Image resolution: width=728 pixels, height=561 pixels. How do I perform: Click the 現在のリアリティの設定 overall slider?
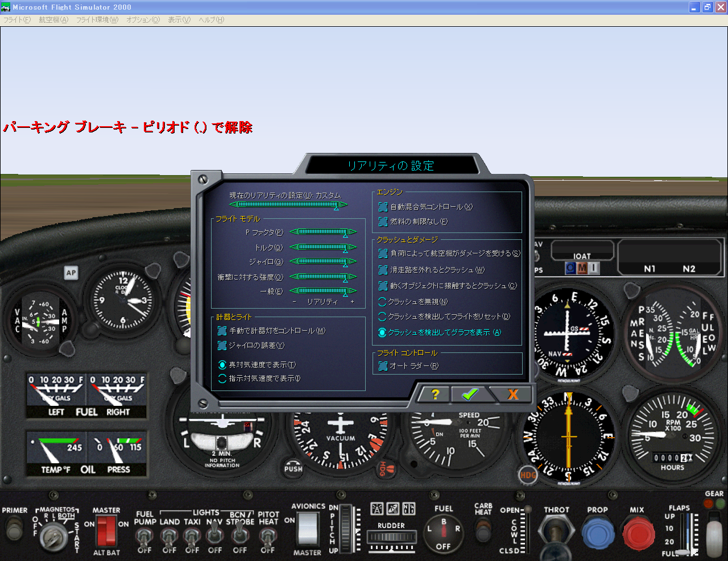[x=288, y=205]
